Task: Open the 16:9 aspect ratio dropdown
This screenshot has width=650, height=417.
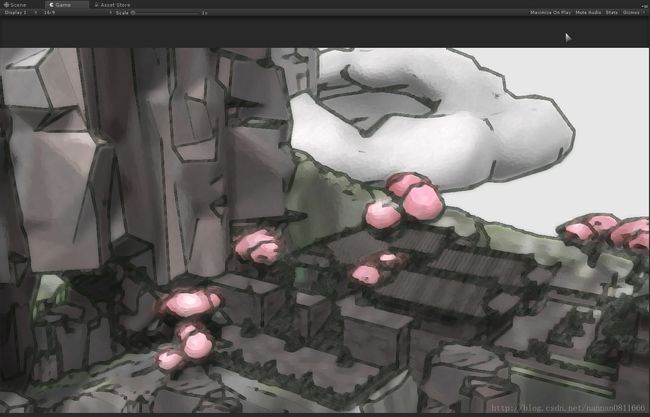Action: [x=78, y=13]
